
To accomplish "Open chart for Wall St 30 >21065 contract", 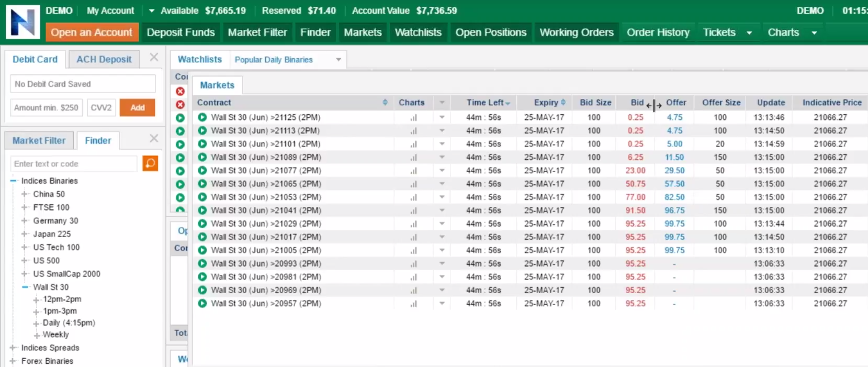I will pos(413,184).
